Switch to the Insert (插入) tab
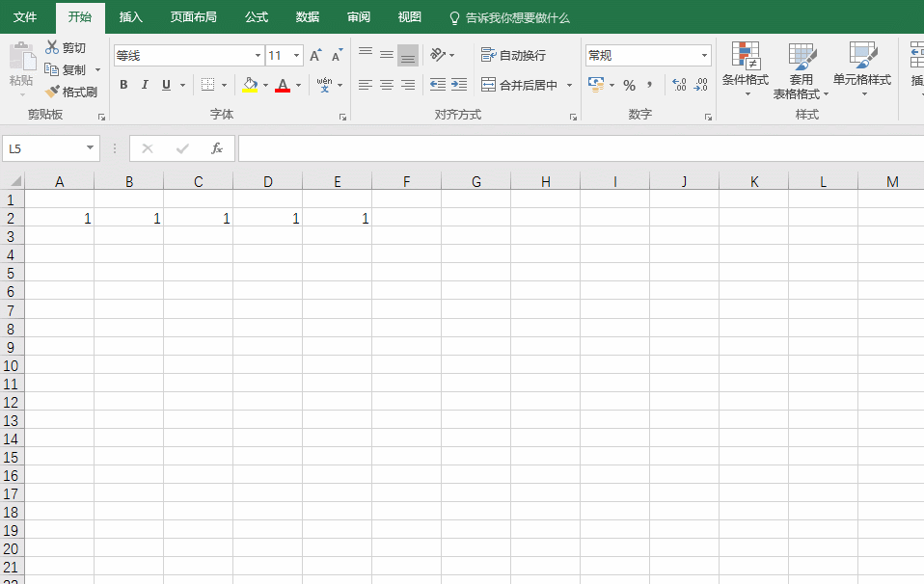924x584 pixels. [x=130, y=17]
